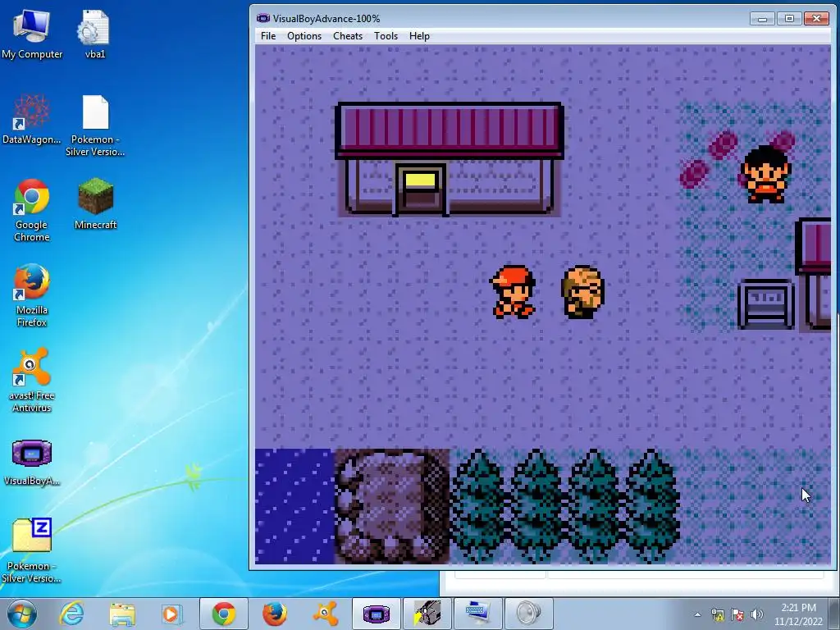Click the bald old man NPC sprite

click(x=583, y=292)
